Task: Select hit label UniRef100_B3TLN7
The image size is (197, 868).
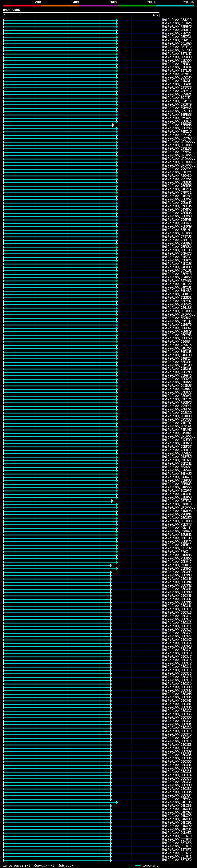Action: (x=177, y=54)
